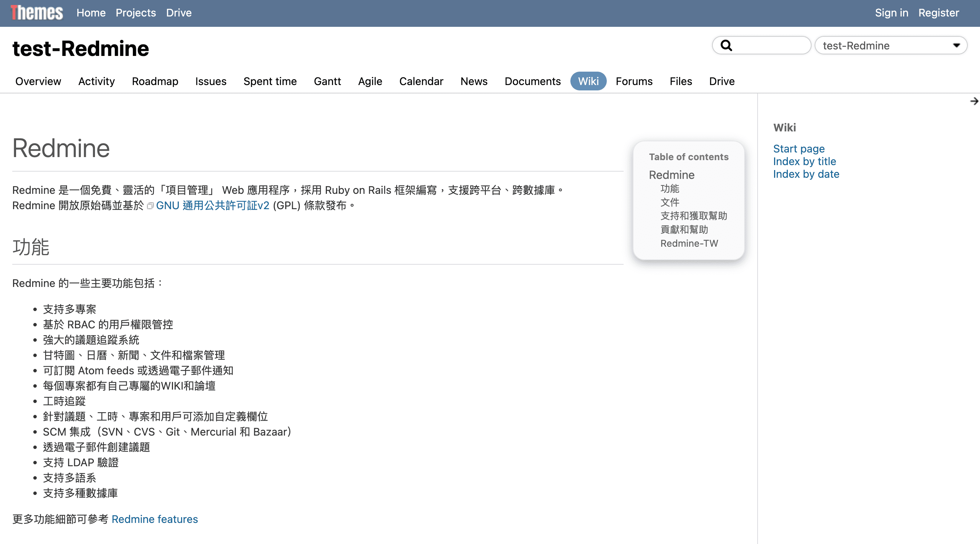
Task: Click the project selector dropdown arrow
Action: point(956,46)
